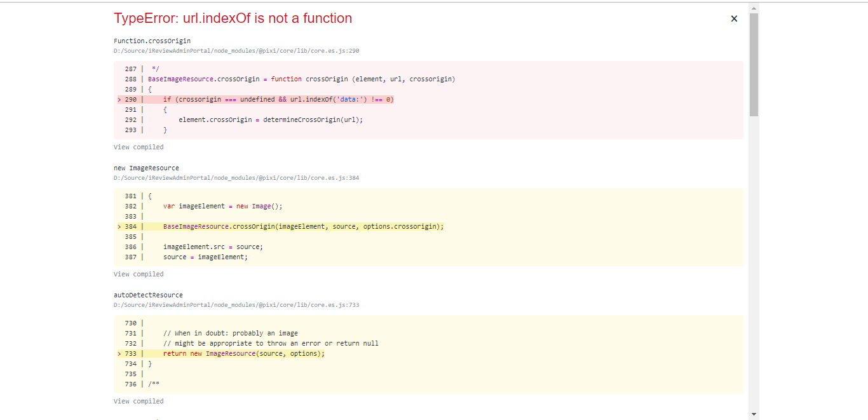The image size is (868, 420).
Task: Select the Function.crossOrigin stack frame name
Action: pos(152,41)
